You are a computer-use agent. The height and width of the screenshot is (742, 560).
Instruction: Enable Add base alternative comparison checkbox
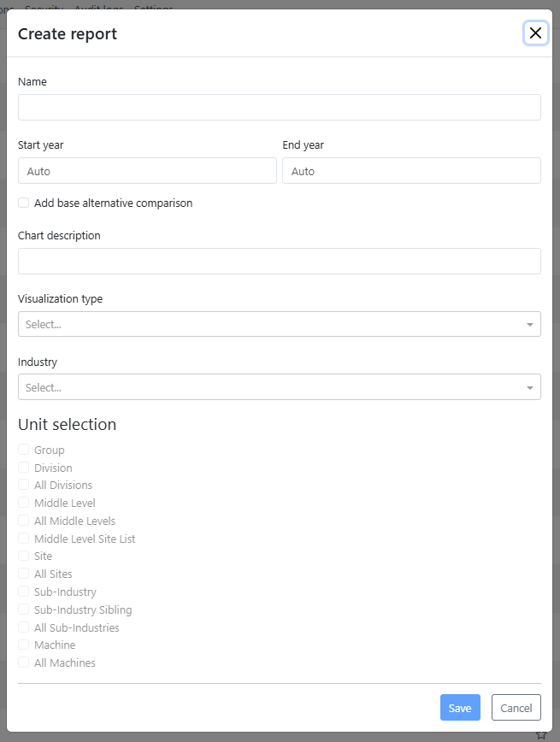23,203
